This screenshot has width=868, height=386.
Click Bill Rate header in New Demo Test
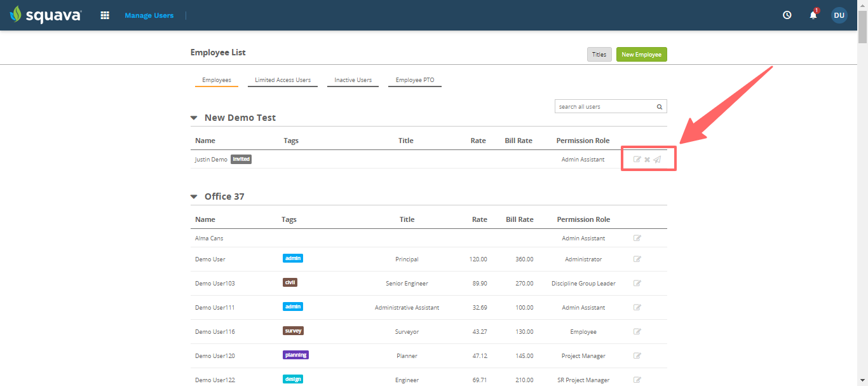pos(519,141)
